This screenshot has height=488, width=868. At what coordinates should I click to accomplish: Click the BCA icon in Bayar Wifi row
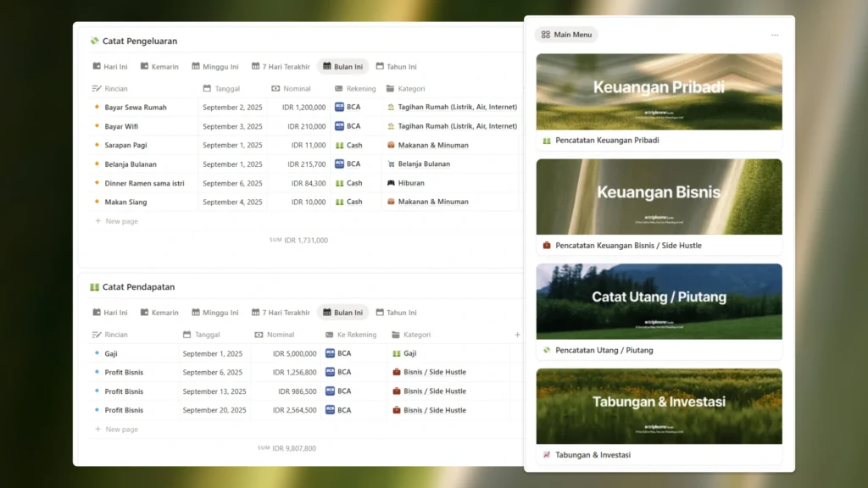point(340,126)
